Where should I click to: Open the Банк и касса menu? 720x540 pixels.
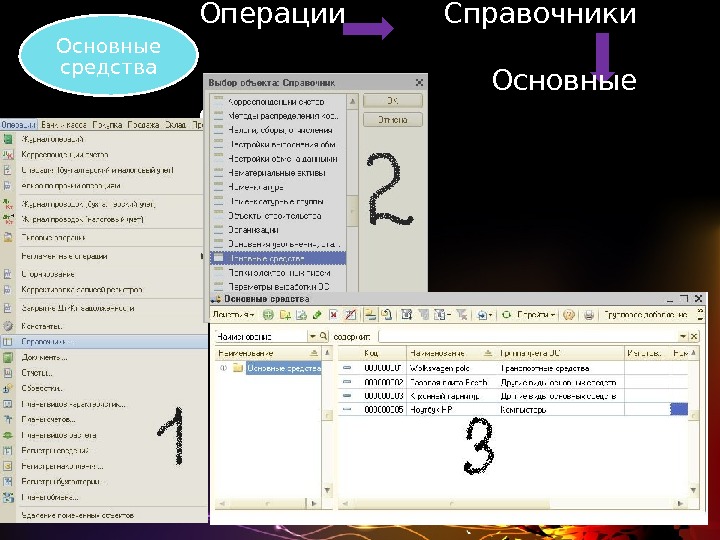click(x=64, y=125)
